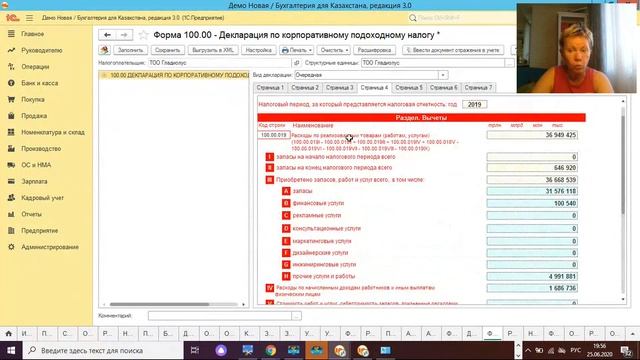Open the purple Alice assistant taskbar icon
This screenshot has height=360, width=640.
(221, 350)
